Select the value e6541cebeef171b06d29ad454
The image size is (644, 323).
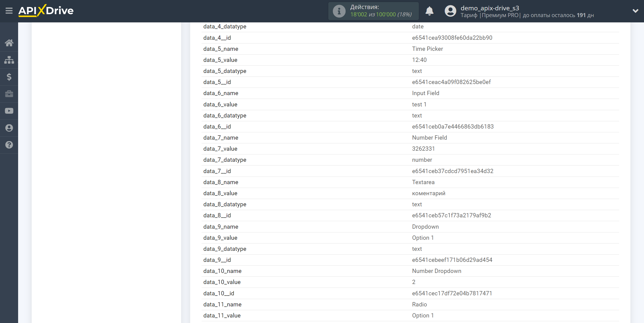[x=452, y=260]
